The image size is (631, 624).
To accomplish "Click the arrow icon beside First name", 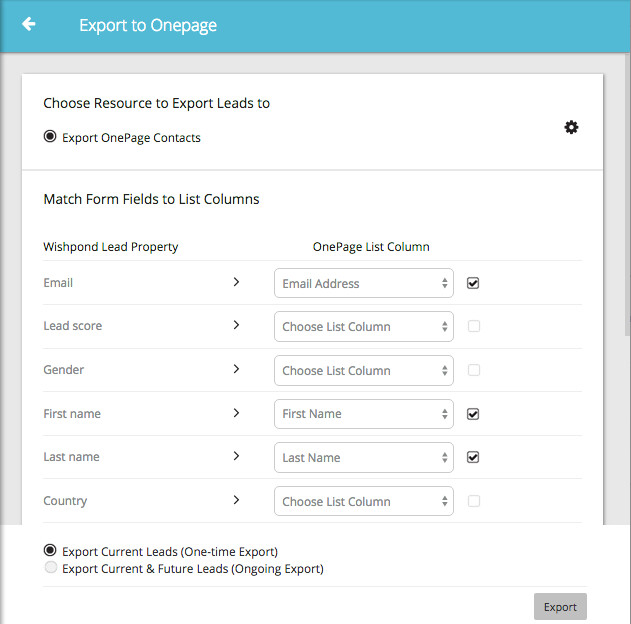I will (x=236, y=413).
